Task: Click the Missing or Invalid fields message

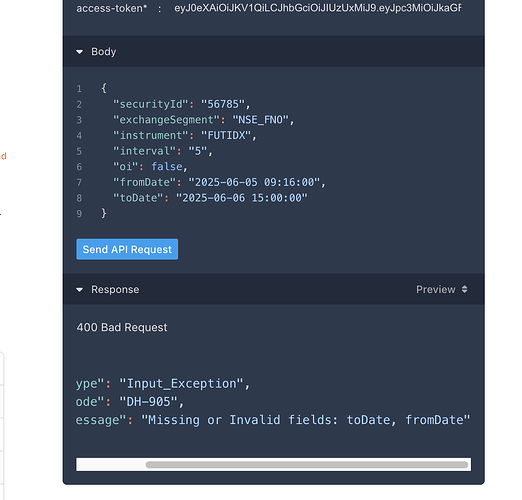Action: pyautogui.click(x=305, y=420)
